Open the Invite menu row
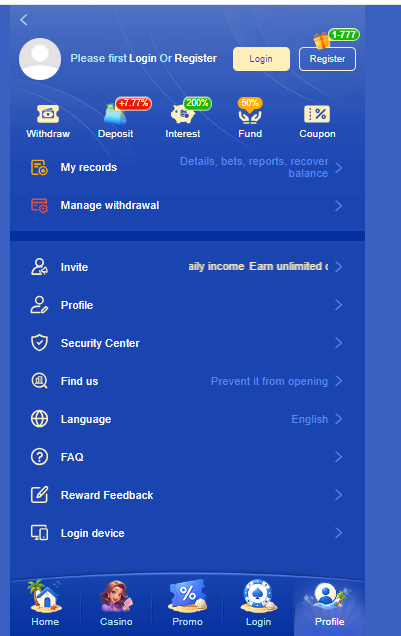 click(187, 267)
